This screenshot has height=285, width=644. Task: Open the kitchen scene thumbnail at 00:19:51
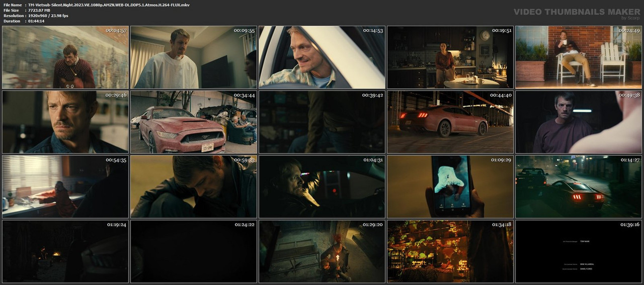click(x=450, y=57)
